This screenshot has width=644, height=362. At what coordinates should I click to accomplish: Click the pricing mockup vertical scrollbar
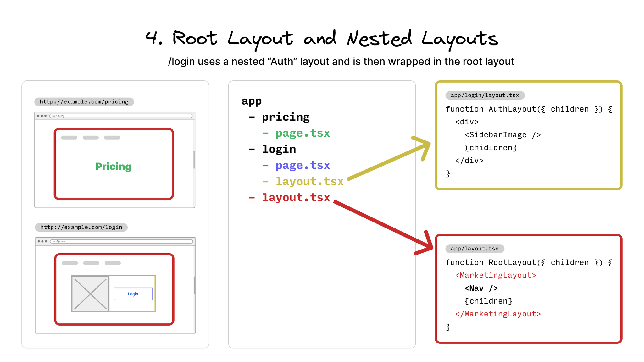pos(194,160)
